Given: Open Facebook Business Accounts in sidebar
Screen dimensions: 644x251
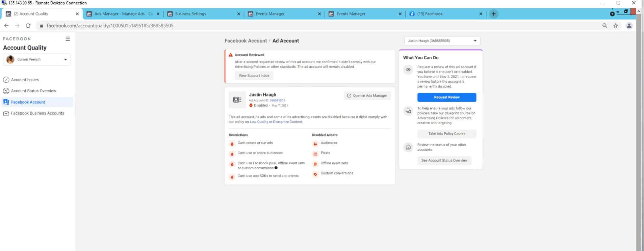Looking at the screenshot, I should (37, 113).
